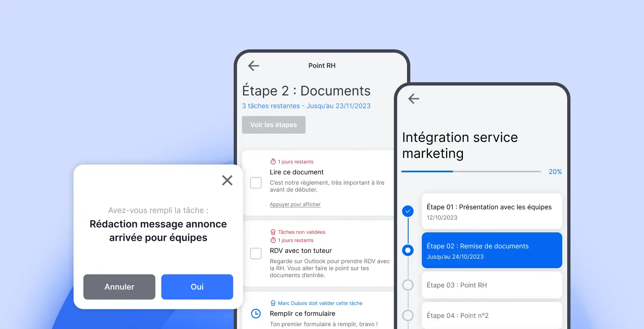Image resolution: width=644 pixels, height=329 pixels.
Task: Click the Point RH screen title
Action: 322,66
